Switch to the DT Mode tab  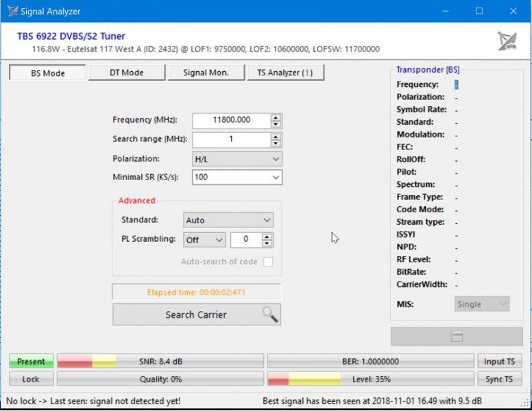127,73
